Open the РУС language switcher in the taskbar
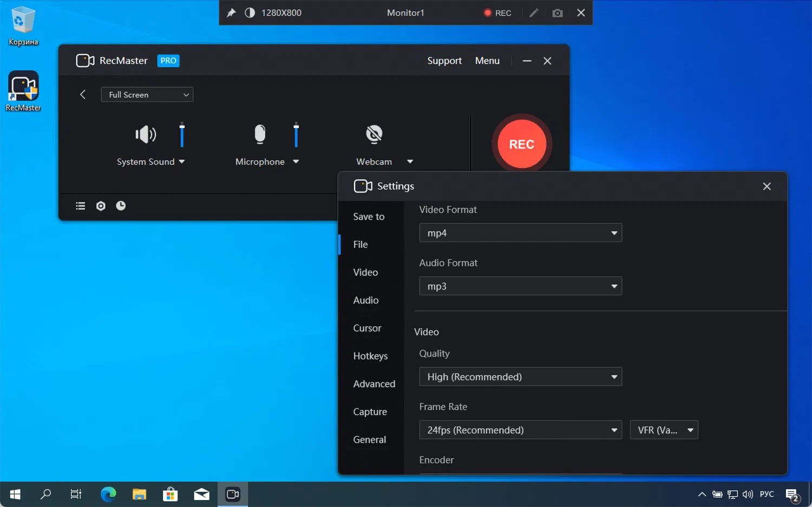Image resolution: width=812 pixels, height=507 pixels. 767,494
